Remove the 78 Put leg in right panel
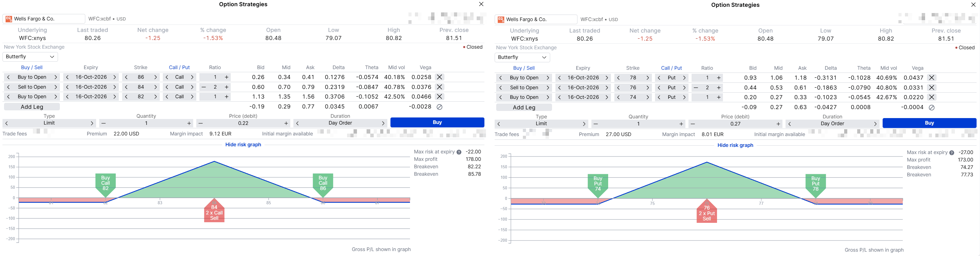980x256 pixels. click(932, 77)
